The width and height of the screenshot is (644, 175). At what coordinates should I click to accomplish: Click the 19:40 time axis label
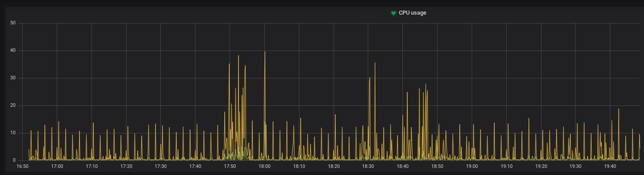coord(610,166)
